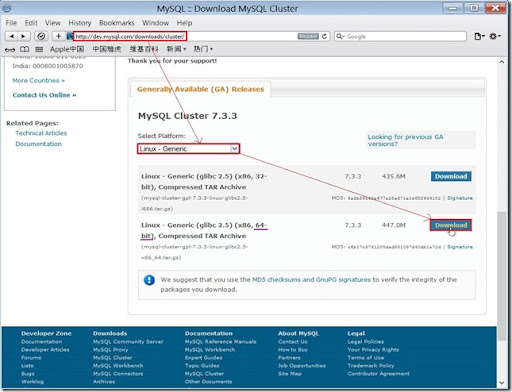The image size is (512, 392).
Task: Open Technical Articles related page
Action: pos(41,133)
